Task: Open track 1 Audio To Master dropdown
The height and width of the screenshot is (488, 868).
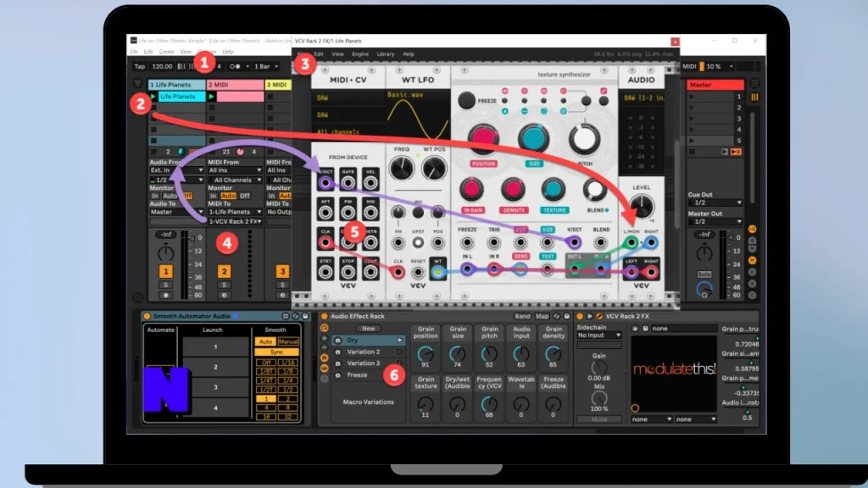Action: coord(176,212)
